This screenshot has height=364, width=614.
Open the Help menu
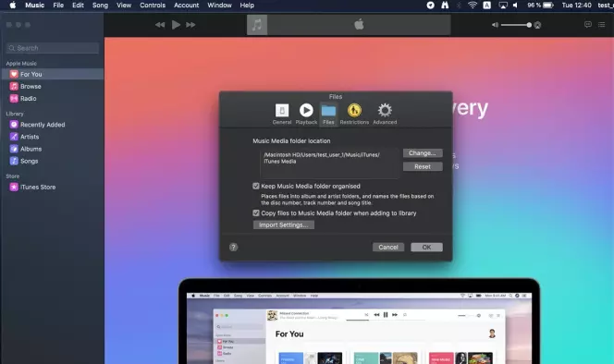[x=247, y=6]
